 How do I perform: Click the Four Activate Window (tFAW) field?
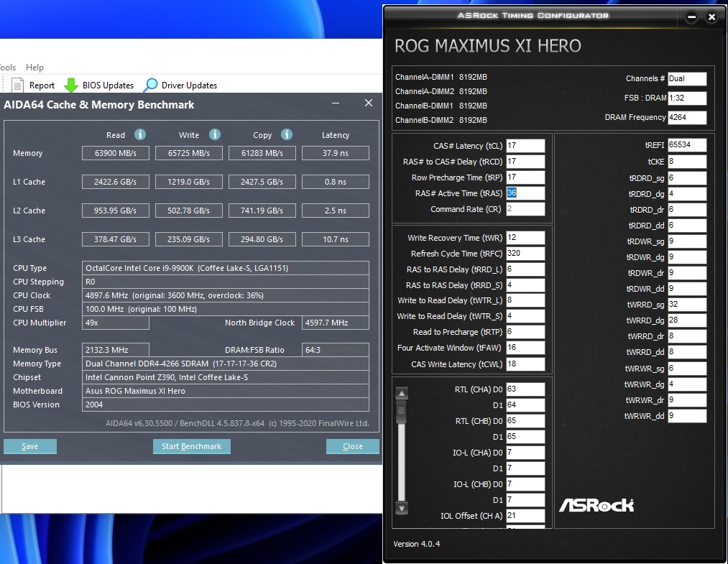[525, 348]
